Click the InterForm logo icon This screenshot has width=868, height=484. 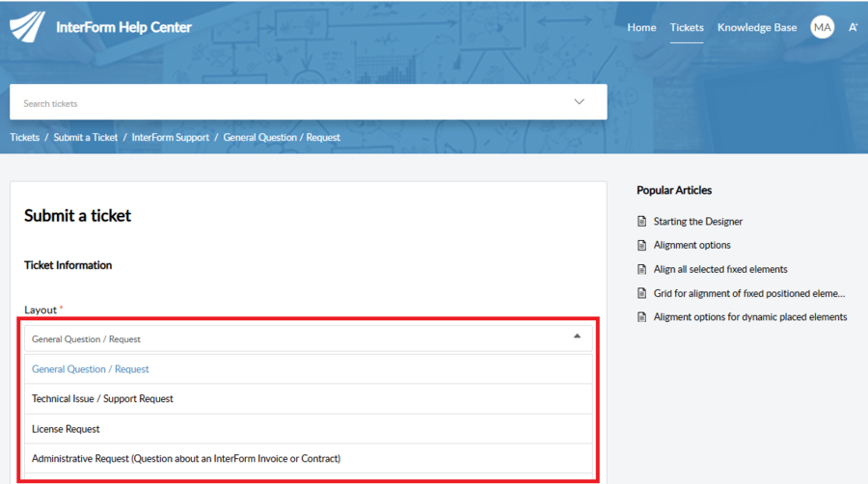27,27
